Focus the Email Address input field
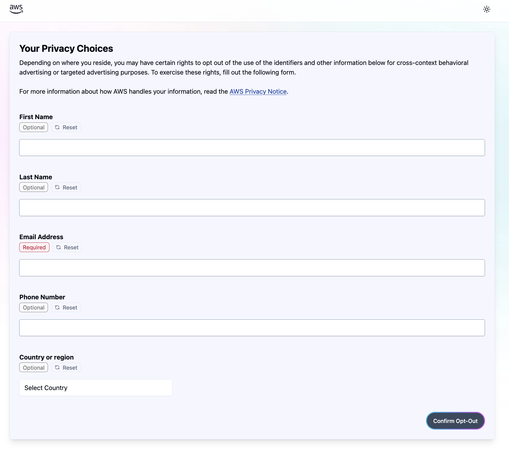Screen dimensions: 509x452 coord(252,268)
